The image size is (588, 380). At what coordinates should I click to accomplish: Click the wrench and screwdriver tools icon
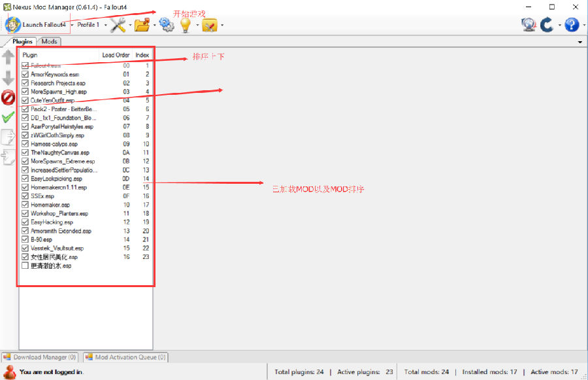tap(119, 24)
